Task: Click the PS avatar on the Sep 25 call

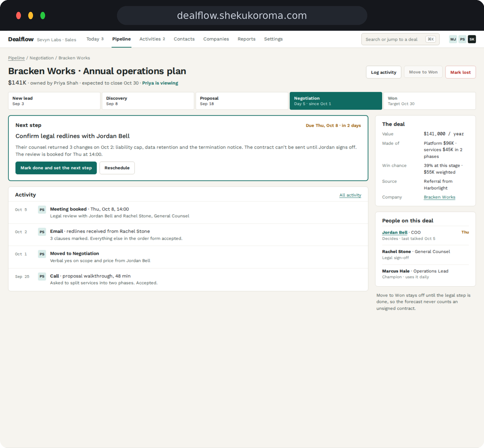Action: click(42, 276)
